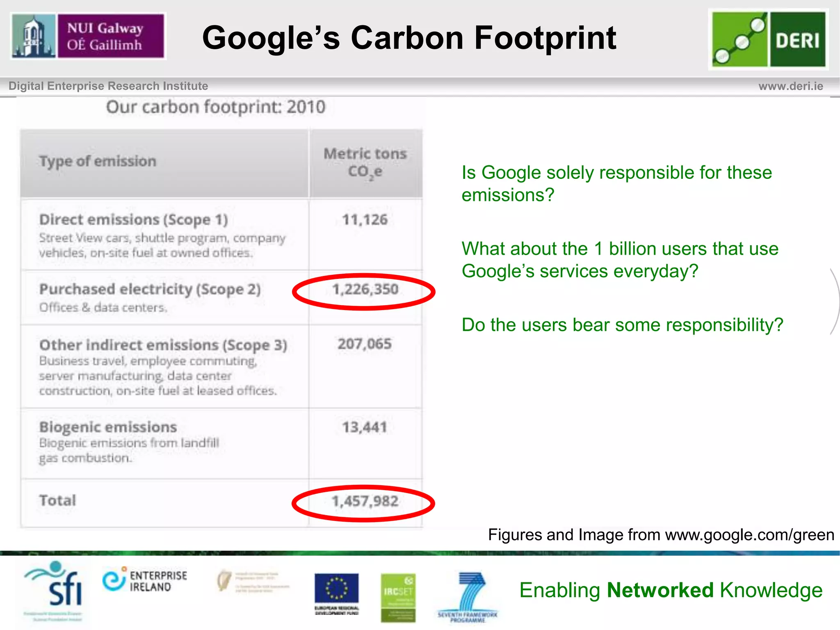This screenshot has height=630, width=840.
Task: Click the European Regional Development Fund flag logo
Action: (336, 593)
